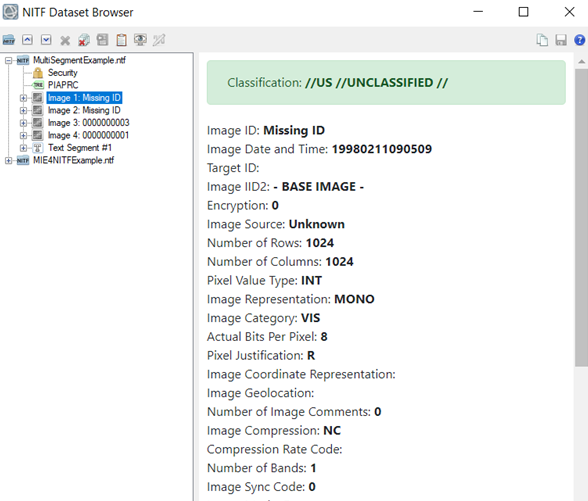Click the scrollbar up arrow
The height and width of the screenshot is (501, 588).
581,61
